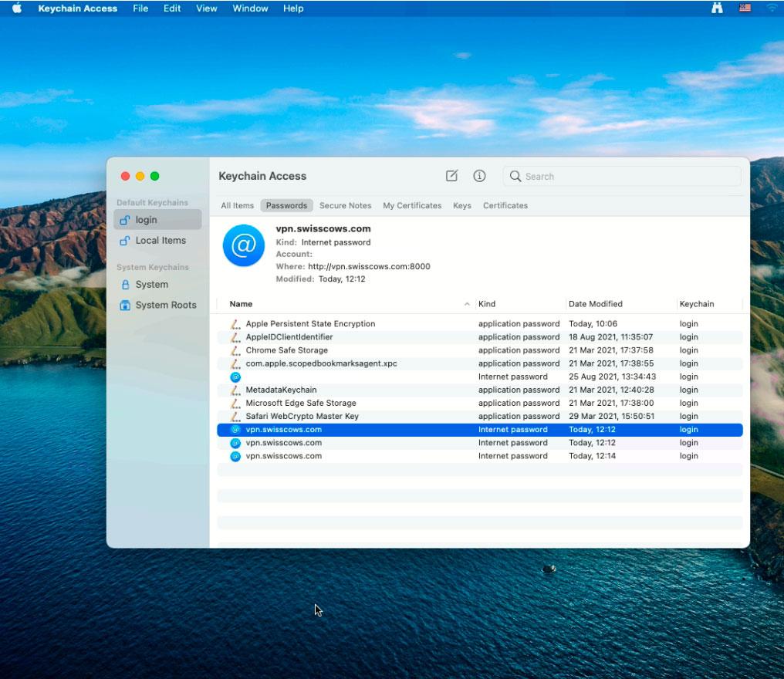Image resolution: width=784 pixels, height=679 pixels.
Task: Click the icon beside Apple Persistent State Encryption
Action: click(x=235, y=324)
